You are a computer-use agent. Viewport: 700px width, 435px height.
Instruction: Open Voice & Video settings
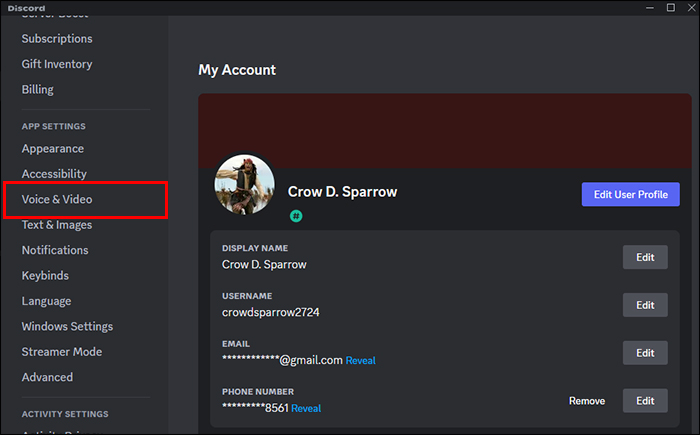click(x=57, y=199)
